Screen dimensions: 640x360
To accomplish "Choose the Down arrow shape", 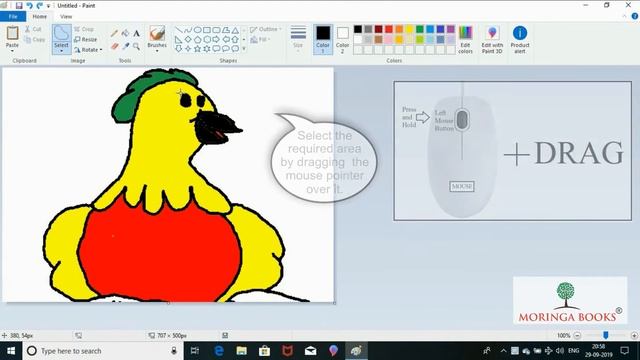I will (178, 49).
